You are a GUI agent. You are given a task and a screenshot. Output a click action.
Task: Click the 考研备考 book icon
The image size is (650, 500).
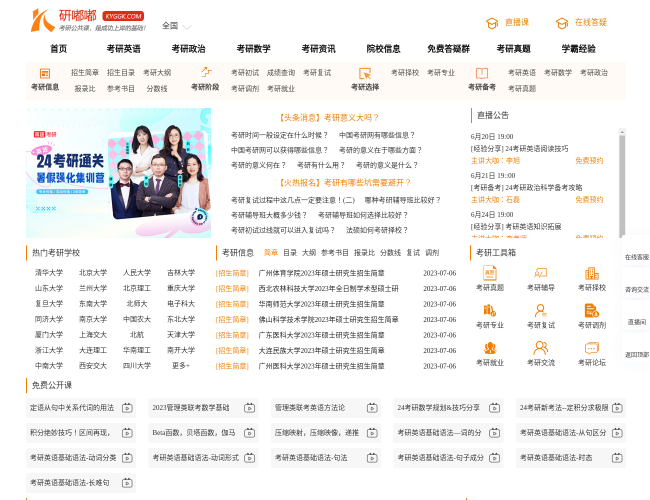(482, 73)
